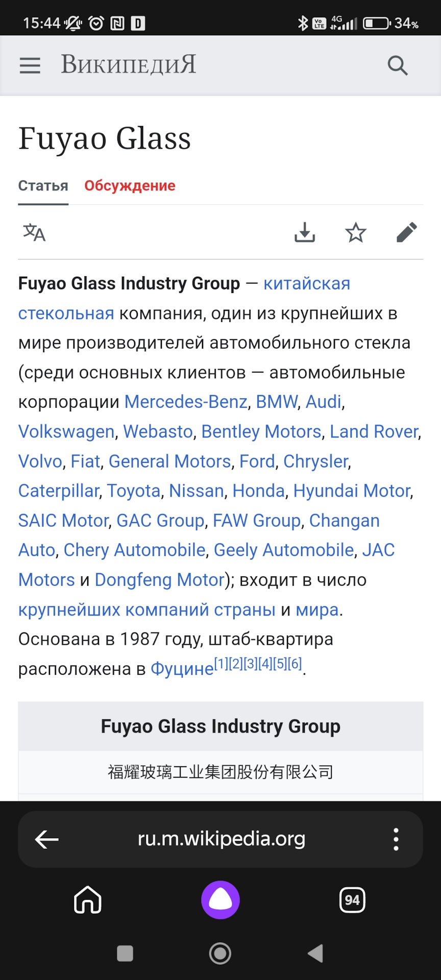Tap the Android recent apps square button
The width and height of the screenshot is (441, 980).
tap(124, 952)
